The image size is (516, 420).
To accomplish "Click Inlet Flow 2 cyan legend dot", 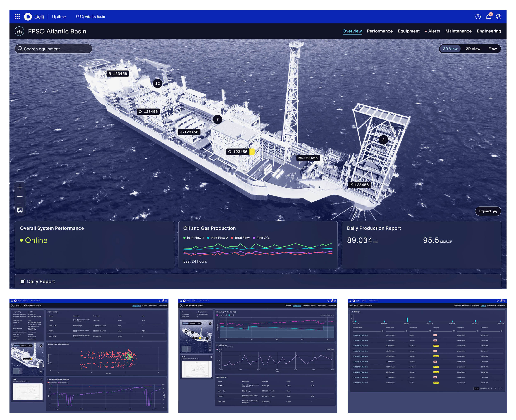I will [x=208, y=238].
